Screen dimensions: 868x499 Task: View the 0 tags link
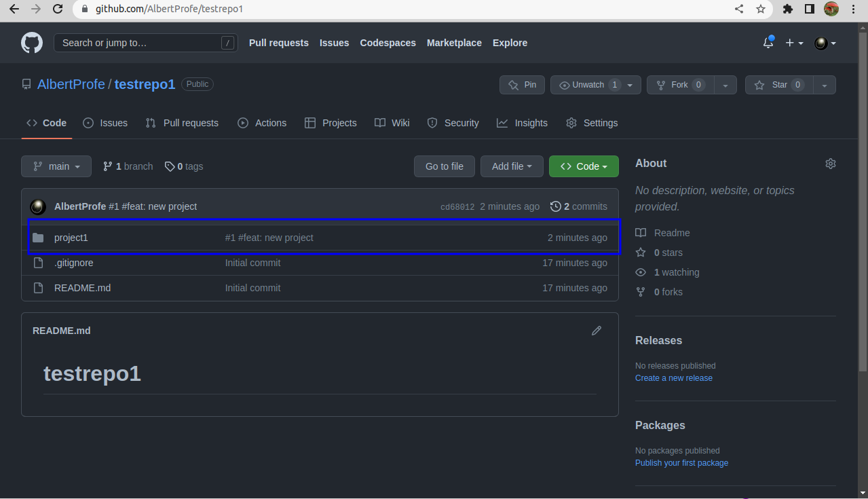(184, 166)
